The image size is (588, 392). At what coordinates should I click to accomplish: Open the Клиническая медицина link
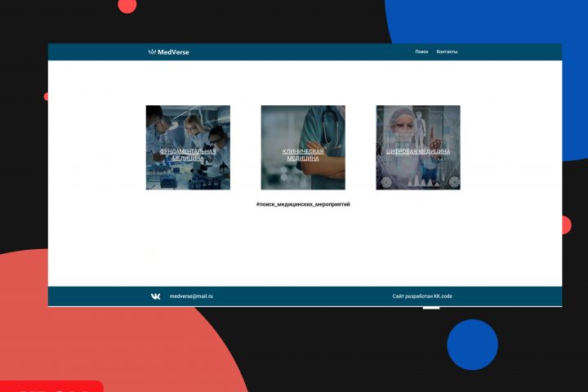coord(303,154)
